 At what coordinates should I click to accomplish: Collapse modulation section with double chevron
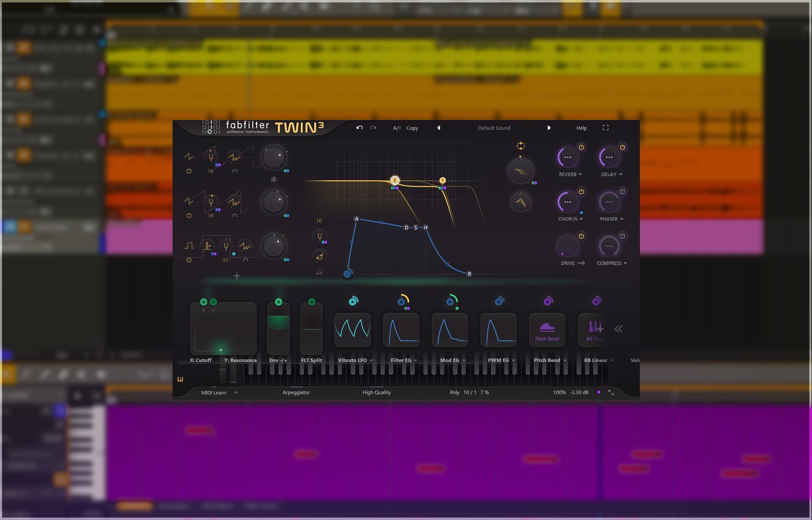(618, 329)
